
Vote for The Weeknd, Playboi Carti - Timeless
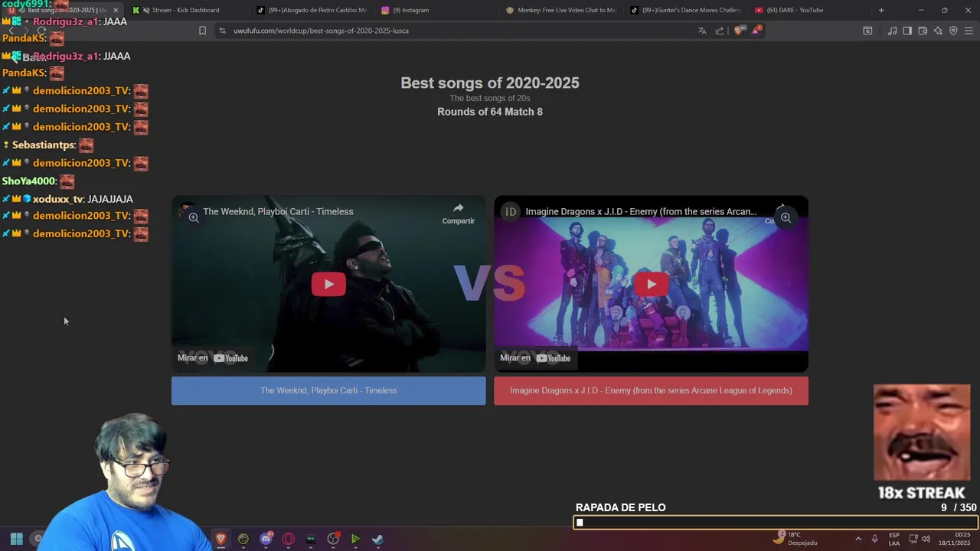click(x=328, y=390)
